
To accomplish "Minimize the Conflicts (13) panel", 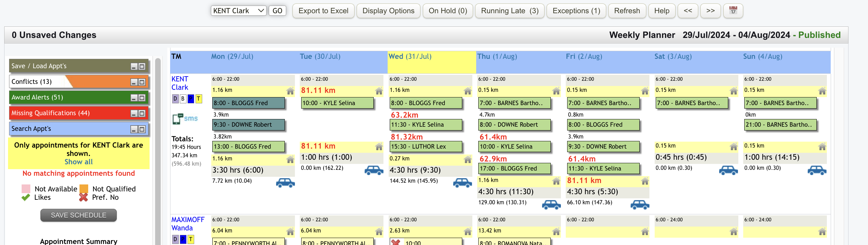I will point(134,82).
